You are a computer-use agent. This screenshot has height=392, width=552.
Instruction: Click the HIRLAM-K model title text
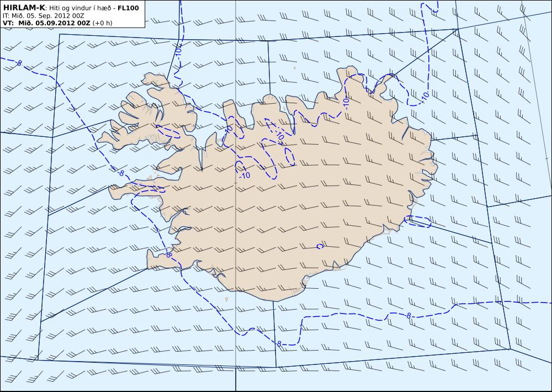(x=24, y=8)
